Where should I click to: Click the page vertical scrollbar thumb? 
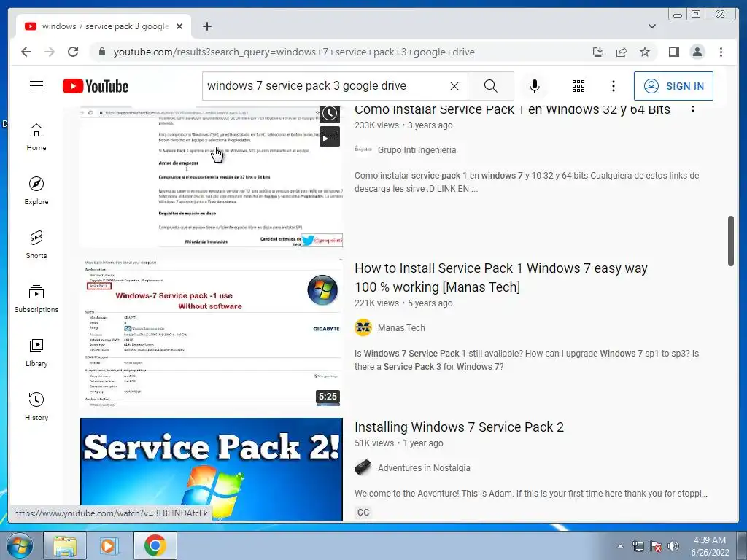coord(730,241)
